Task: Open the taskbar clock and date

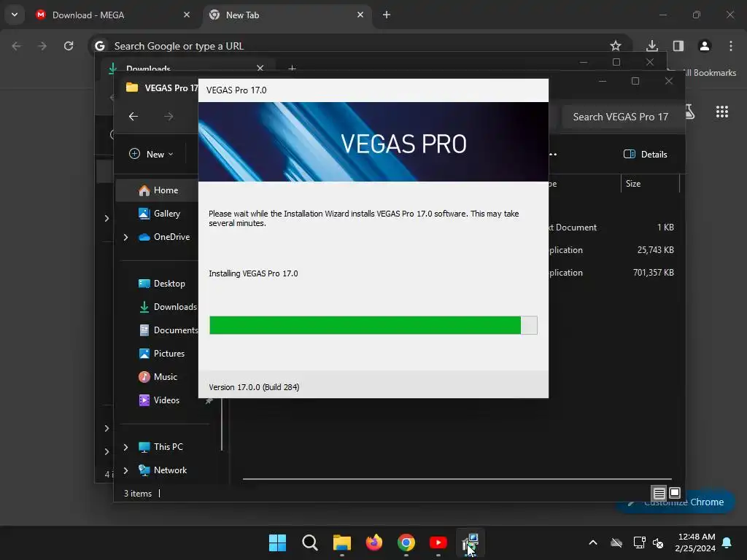Action: coord(695,542)
